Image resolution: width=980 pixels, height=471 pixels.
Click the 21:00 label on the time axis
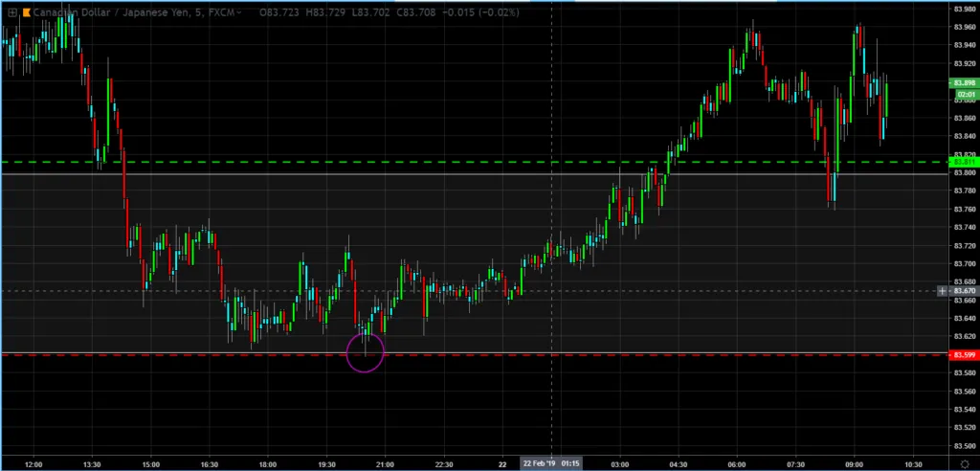385,464
